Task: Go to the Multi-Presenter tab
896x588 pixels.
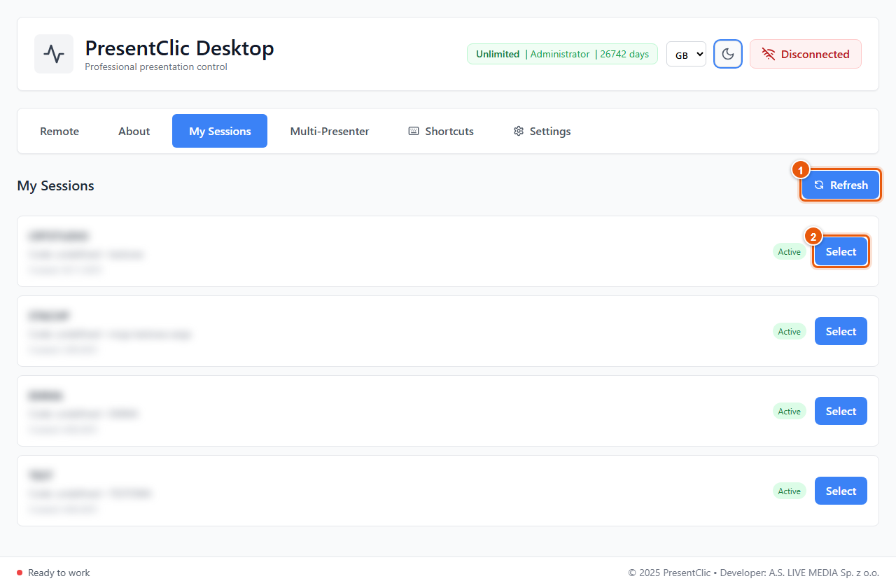Action: [x=330, y=131]
